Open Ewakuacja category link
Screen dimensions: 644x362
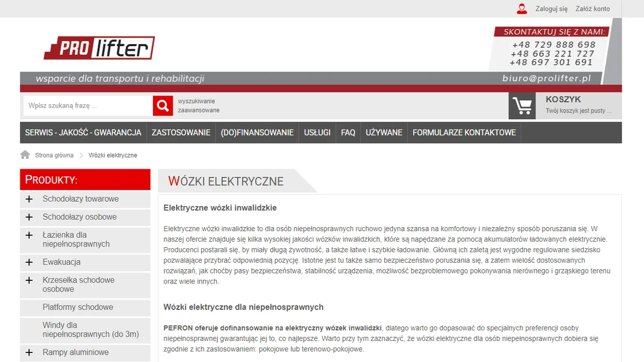(62, 263)
